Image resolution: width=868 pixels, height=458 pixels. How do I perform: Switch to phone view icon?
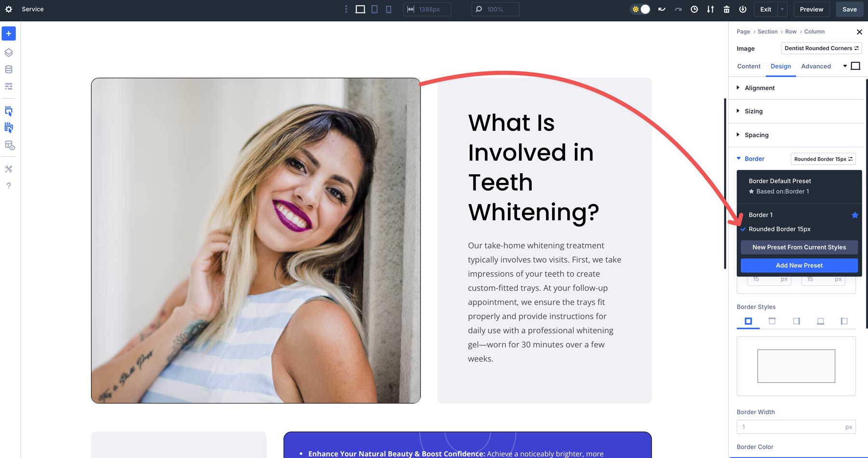tap(389, 9)
